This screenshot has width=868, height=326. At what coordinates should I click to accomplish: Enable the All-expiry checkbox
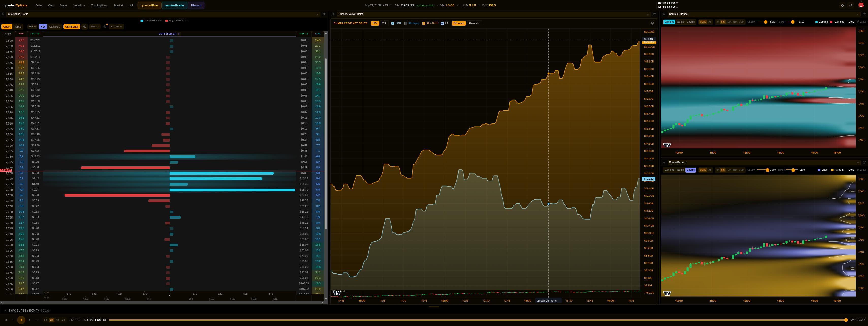click(x=406, y=23)
